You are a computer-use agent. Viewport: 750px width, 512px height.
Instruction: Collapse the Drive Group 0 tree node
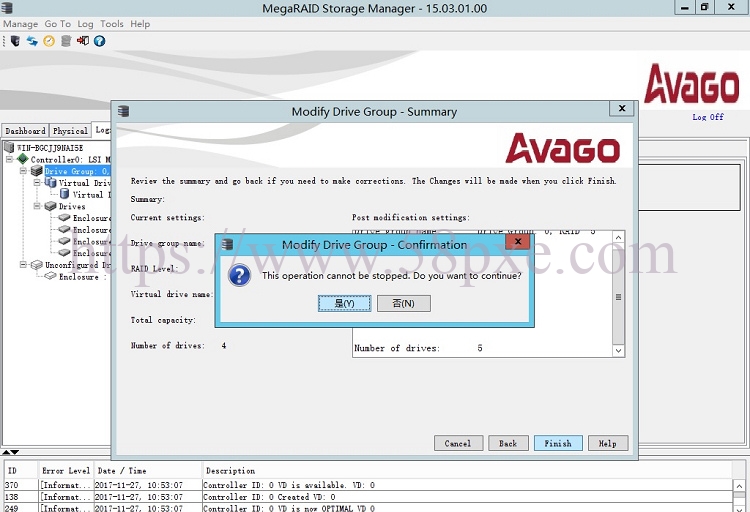click(x=23, y=171)
